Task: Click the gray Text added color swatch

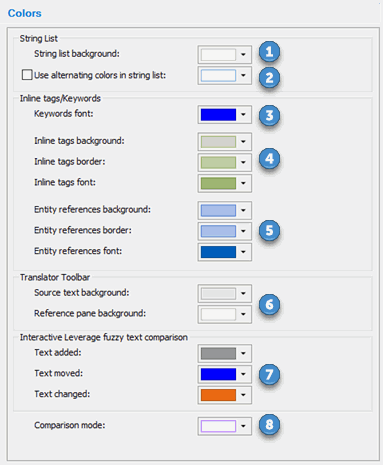Action: click(x=218, y=354)
